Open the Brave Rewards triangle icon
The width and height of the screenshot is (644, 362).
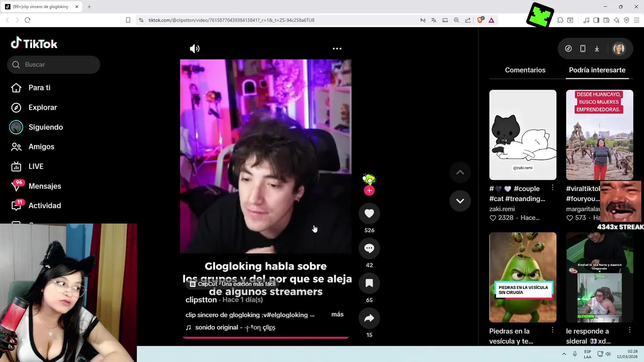click(x=491, y=20)
